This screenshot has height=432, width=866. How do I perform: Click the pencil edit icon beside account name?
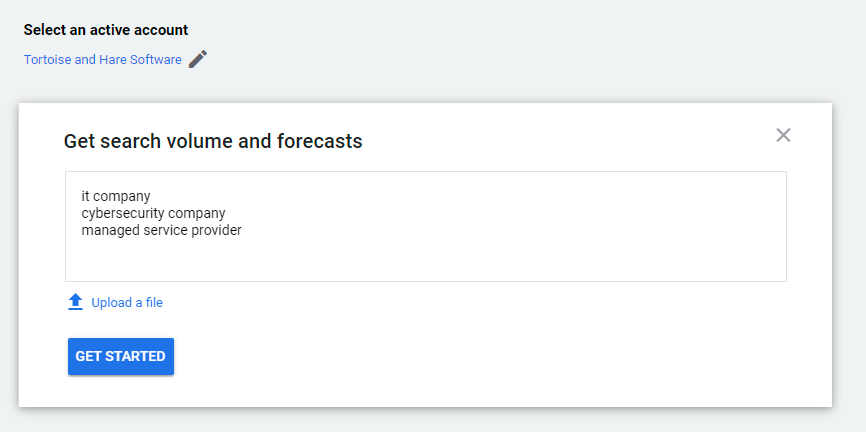(198, 59)
